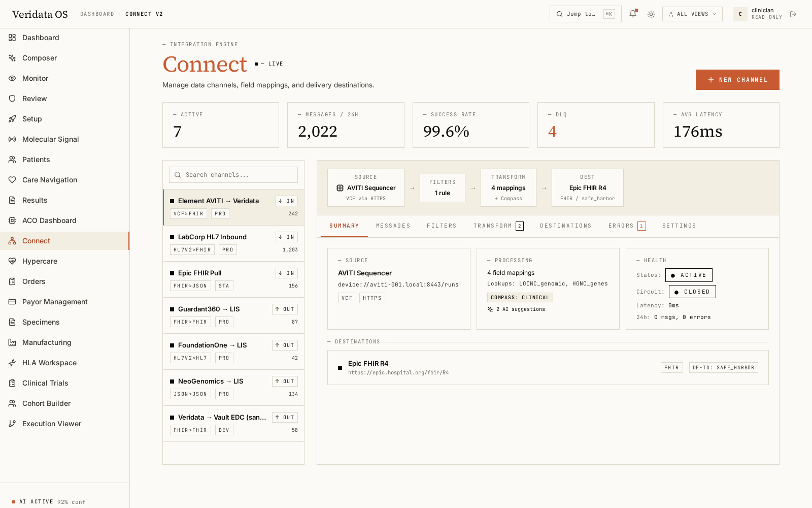The image size is (812, 508).
Task: Click the Connect network icon in sidebar
Action: tap(12, 241)
